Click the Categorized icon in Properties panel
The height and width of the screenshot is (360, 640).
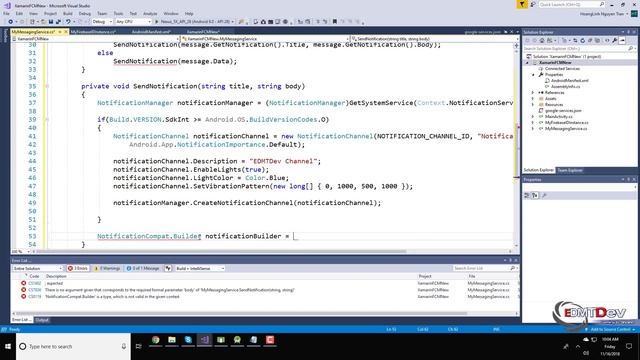pos(527,196)
